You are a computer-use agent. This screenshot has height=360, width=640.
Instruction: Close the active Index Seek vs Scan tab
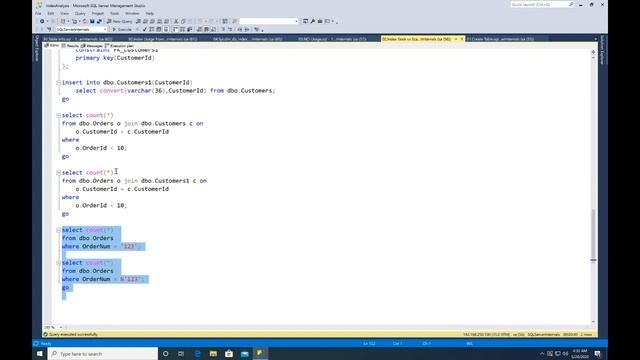[x=462, y=39]
